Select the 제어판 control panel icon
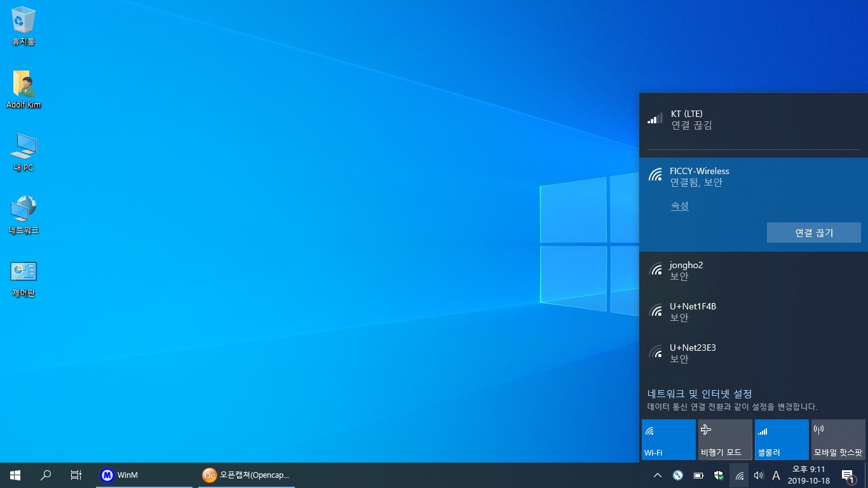Screen dimensions: 868x488 click(x=24, y=278)
